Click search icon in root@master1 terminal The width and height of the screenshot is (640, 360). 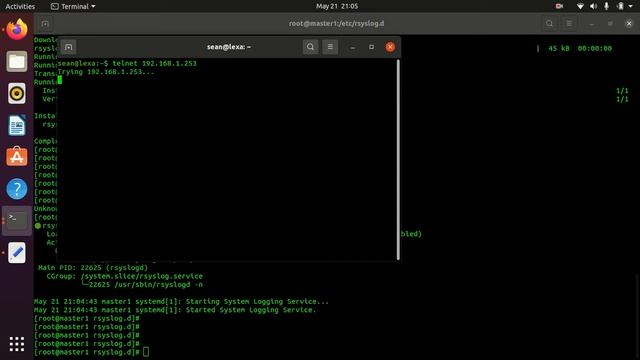549,24
